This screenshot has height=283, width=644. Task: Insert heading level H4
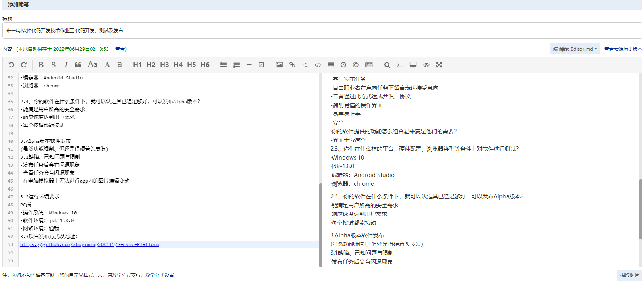pyautogui.click(x=178, y=65)
